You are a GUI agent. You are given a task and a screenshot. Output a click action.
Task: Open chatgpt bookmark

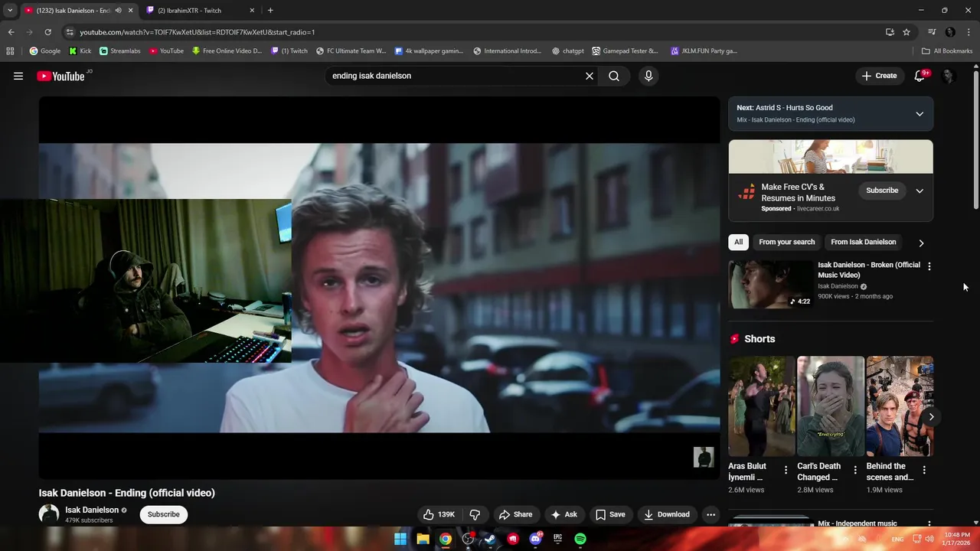(x=568, y=51)
